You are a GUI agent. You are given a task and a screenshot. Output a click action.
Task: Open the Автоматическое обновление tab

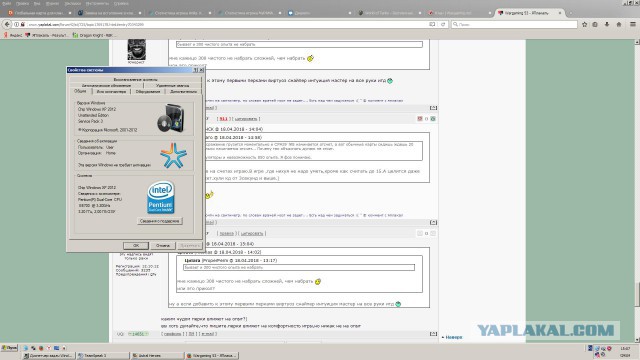[106, 85]
